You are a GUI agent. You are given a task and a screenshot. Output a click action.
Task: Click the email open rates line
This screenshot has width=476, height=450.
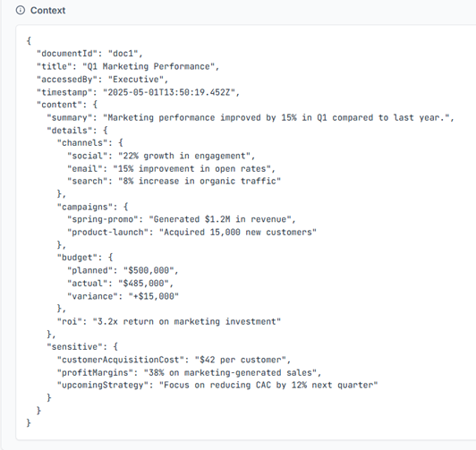[171, 168]
